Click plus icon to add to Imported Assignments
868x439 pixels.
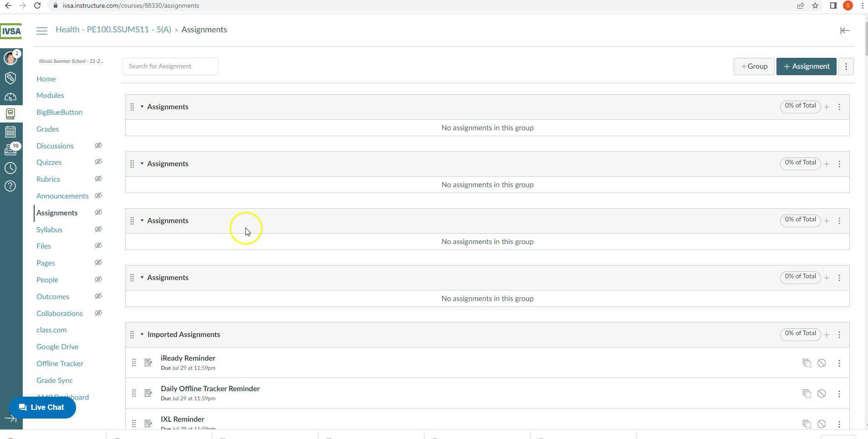pyautogui.click(x=827, y=335)
